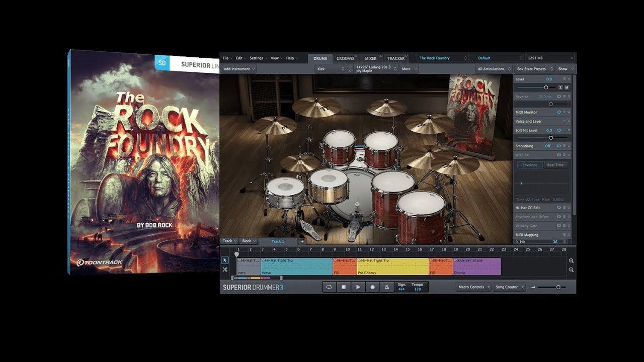Click the Add Instrument button
This screenshot has width=644, height=362.
click(238, 69)
